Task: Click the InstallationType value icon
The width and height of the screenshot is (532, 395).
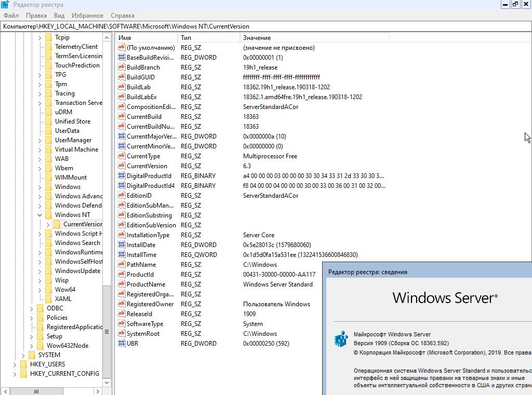Action: click(x=122, y=234)
